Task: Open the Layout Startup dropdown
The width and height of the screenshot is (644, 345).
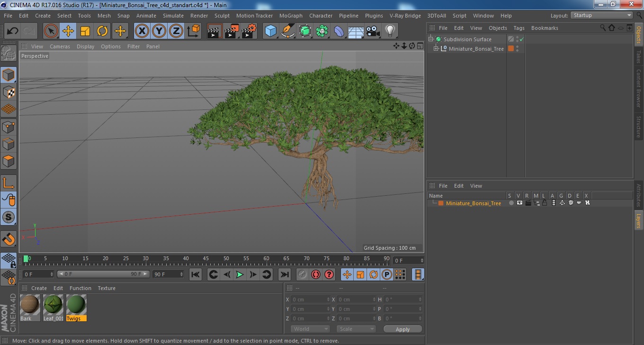Action: (x=601, y=15)
